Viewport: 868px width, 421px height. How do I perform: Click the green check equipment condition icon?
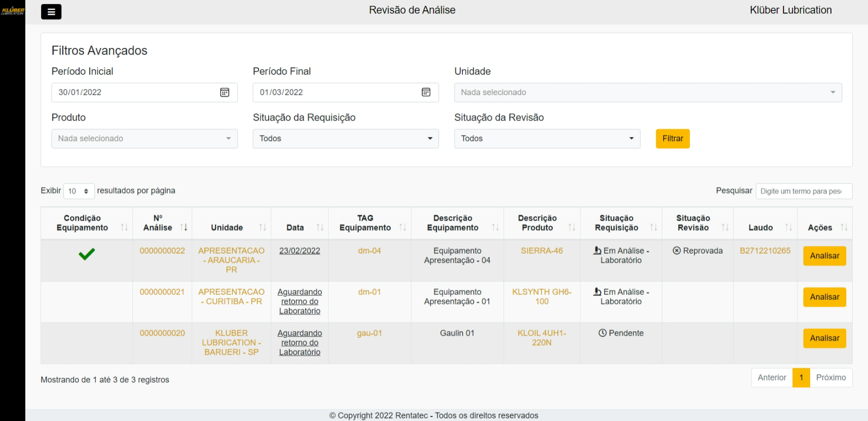[87, 254]
